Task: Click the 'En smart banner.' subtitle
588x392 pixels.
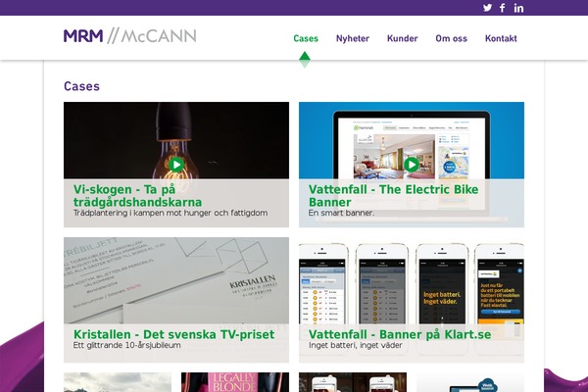Action: [x=341, y=213]
